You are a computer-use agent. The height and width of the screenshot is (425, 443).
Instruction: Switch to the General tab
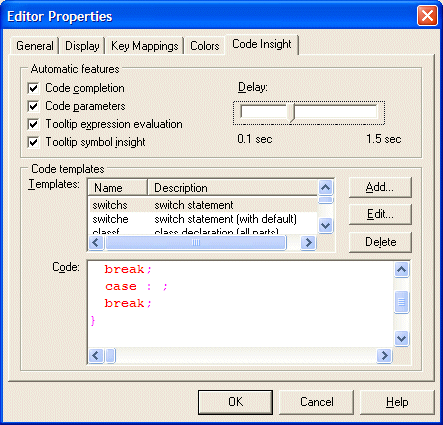[x=35, y=46]
